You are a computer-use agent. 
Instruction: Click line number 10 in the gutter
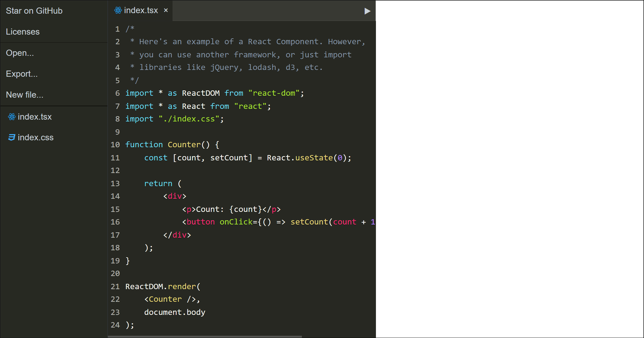coord(115,145)
